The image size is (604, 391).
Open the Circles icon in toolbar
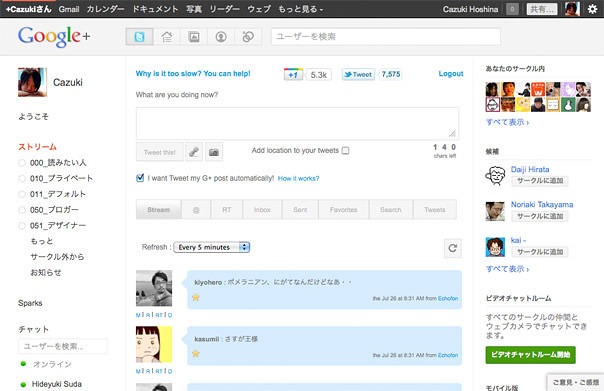(248, 37)
